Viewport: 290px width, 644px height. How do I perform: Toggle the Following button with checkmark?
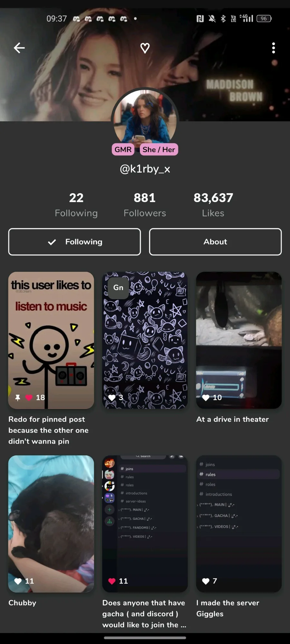coord(74,242)
